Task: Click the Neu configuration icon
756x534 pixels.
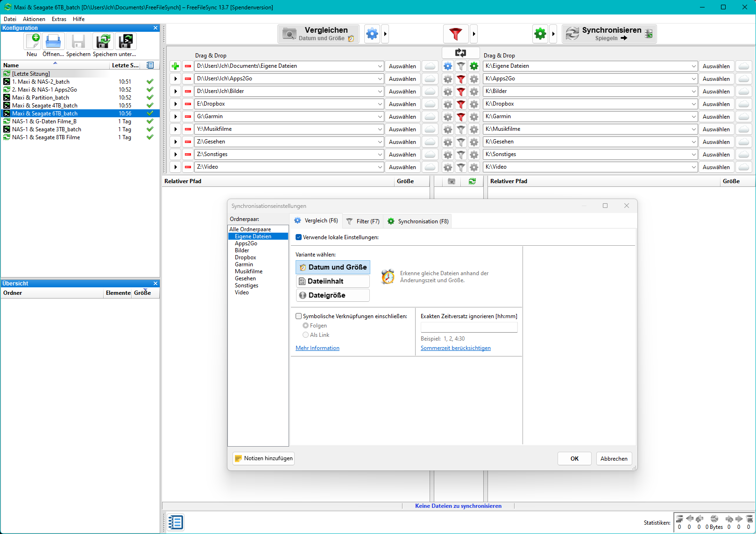Action: (x=33, y=41)
